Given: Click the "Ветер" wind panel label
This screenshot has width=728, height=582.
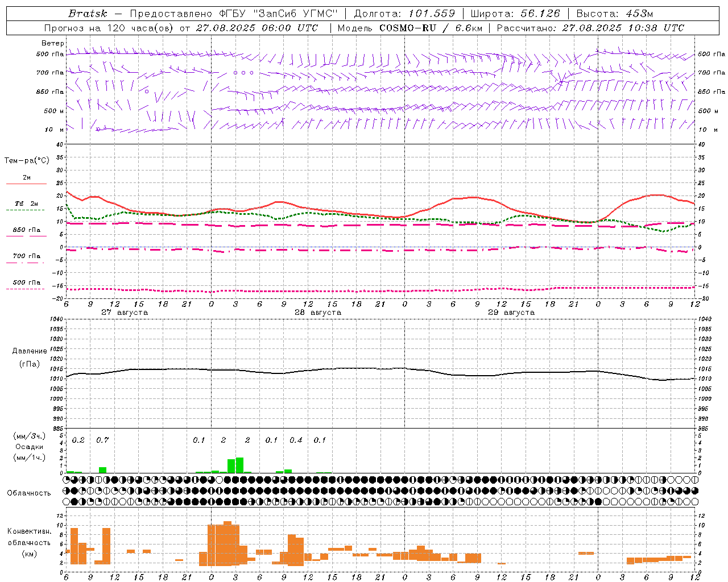Looking at the screenshot, I should (x=53, y=43).
